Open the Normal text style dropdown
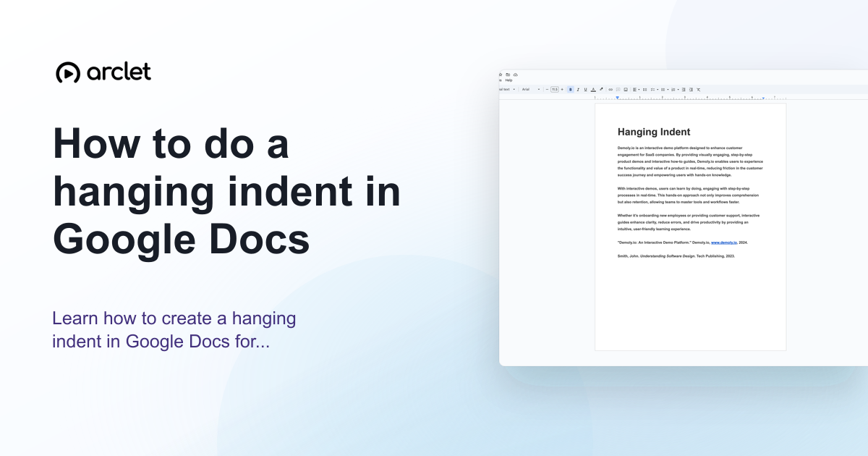The width and height of the screenshot is (868, 456). [x=507, y=89]
